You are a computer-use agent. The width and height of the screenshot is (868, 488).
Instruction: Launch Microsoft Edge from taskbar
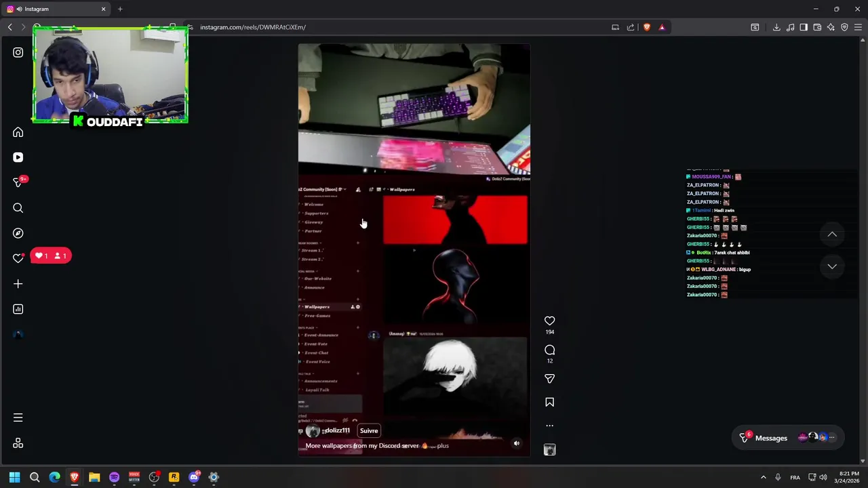pos(54,477)
